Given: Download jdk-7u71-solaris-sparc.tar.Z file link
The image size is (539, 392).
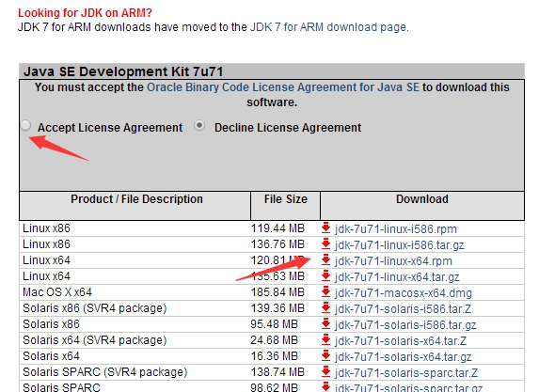Looking at the screenshot, I should click(406, 373).
